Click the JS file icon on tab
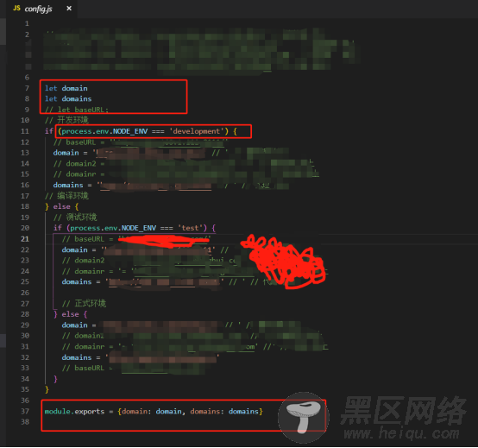 [16, 9]
